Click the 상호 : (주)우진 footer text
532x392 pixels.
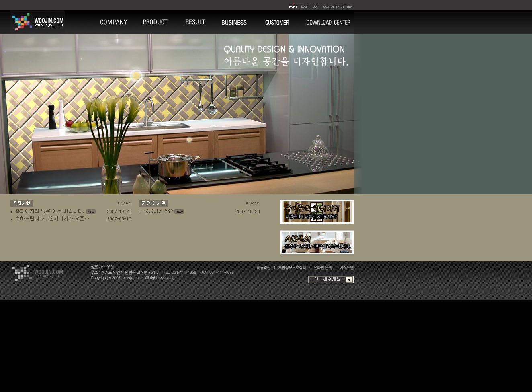click(x=102, y=267)
